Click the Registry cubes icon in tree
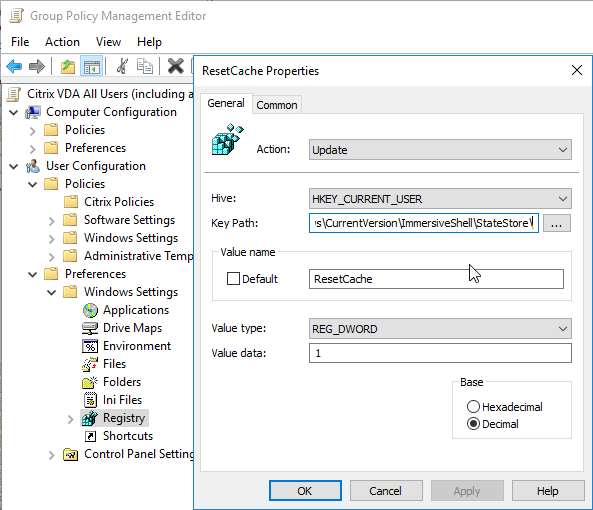The width and height of the screenshot is (593, 510). tap(90, 418)
